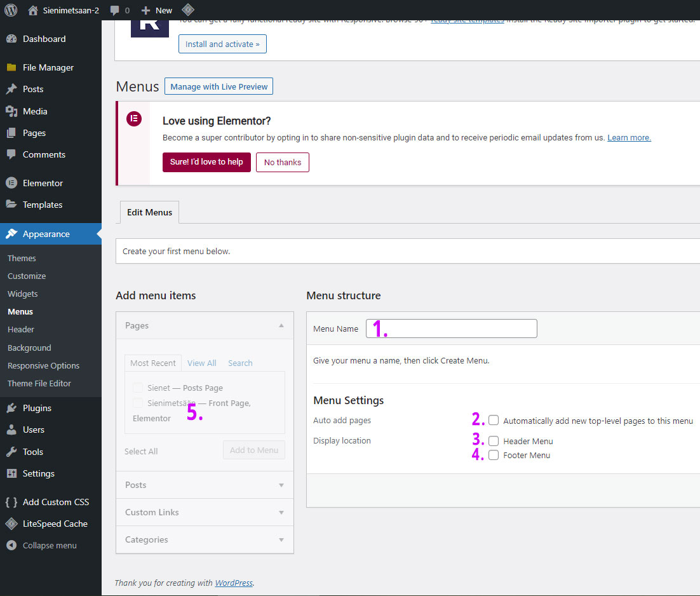Open Header under Appearance

click(x=20, y=330)
